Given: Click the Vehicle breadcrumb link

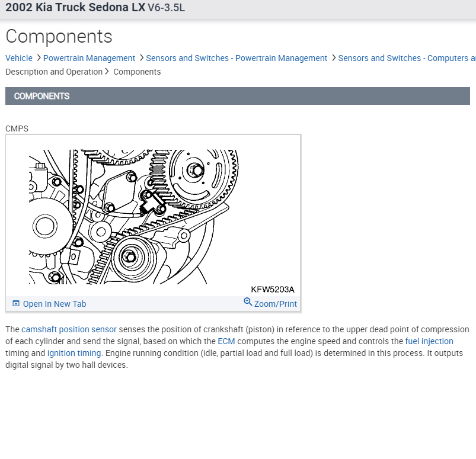Looking at the screenshot, I should pos(19,58).
